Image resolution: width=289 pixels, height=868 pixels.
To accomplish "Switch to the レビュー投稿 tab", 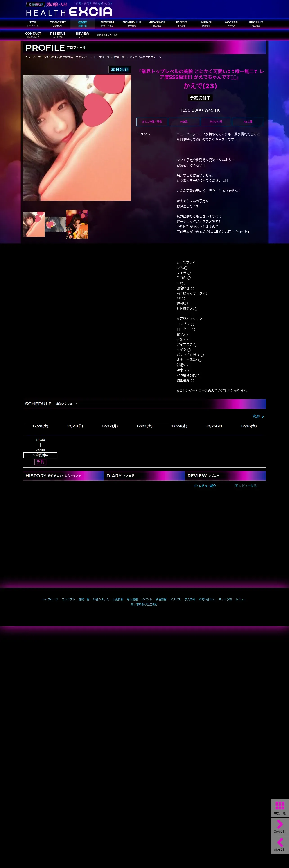I will click(246, 486).
